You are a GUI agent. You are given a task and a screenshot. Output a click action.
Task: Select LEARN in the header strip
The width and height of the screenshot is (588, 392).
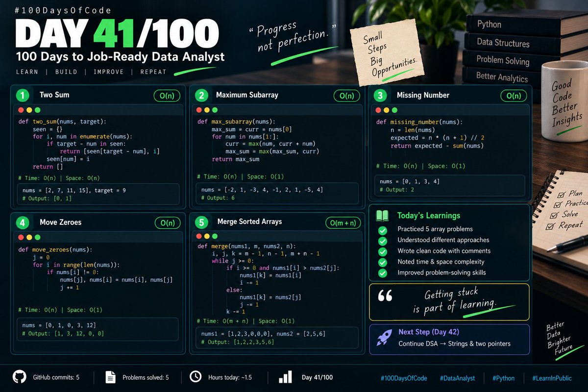(x=27, y=72)
